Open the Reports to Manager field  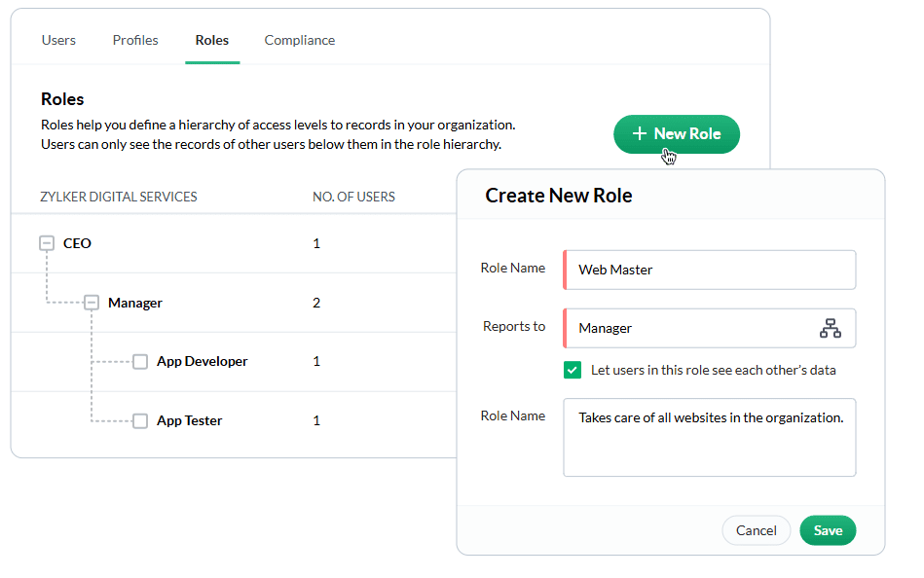click(710, 328)
